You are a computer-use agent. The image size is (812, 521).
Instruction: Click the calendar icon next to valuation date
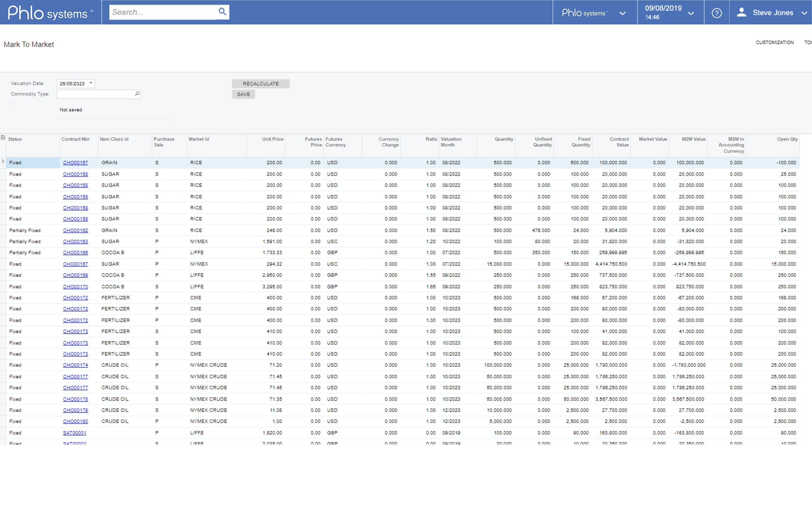(92, 83)
